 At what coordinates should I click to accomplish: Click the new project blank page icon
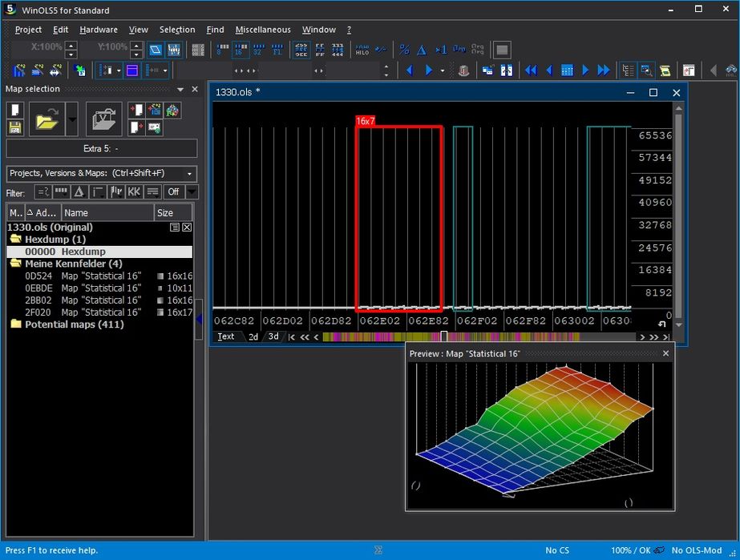[x=14, y=109]
